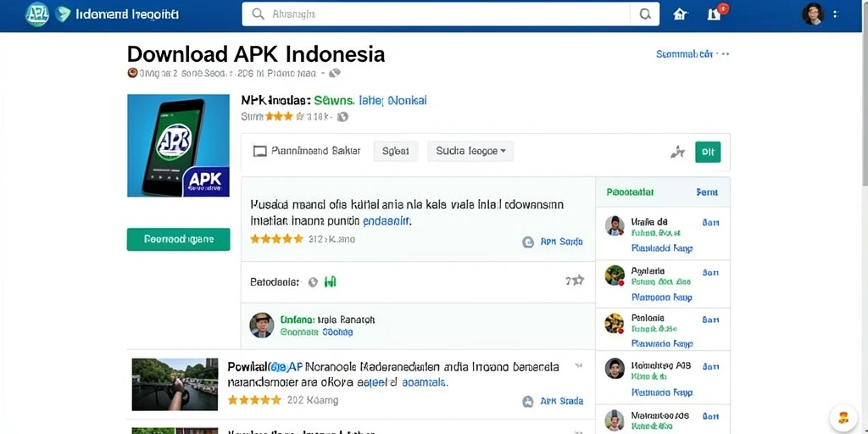Click the APK logo in header
The width and height of the screenshot is (868, 434).
pos(37,14)
